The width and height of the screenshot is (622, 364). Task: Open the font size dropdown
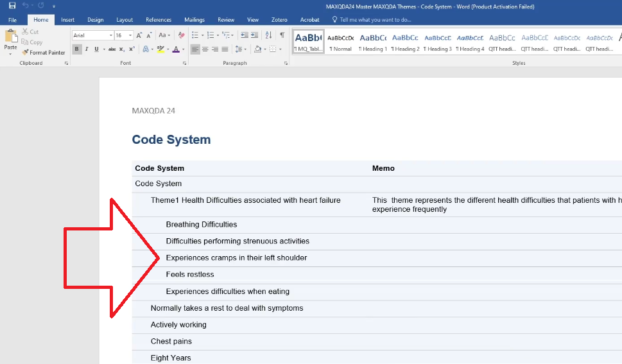[131, 35]
